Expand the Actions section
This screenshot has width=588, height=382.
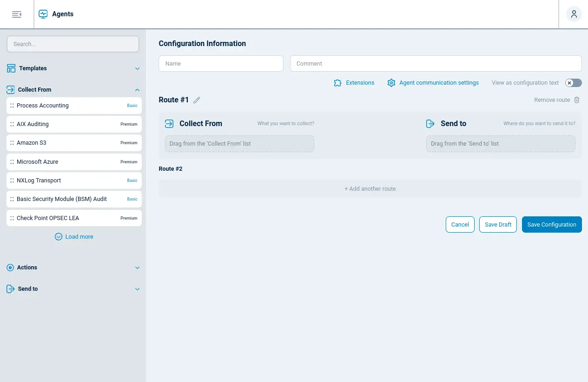pos(137,268)
